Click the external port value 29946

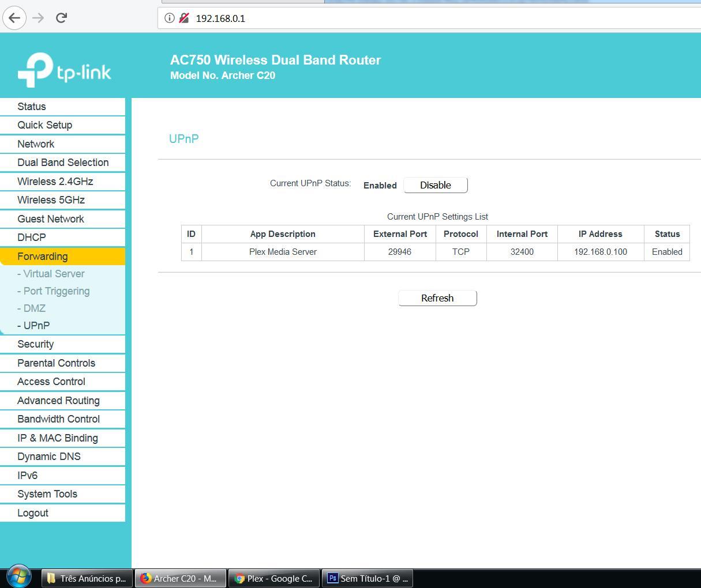pyautogui.click(x=400, y=252)
